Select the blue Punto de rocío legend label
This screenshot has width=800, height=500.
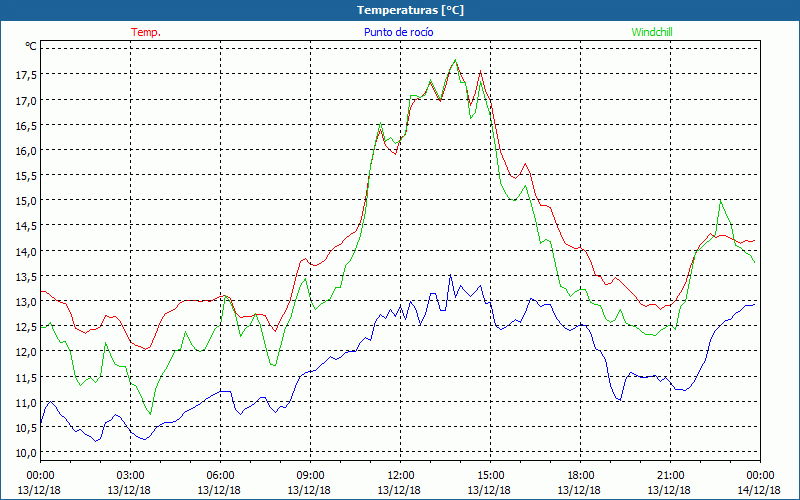tap(398, 32)
